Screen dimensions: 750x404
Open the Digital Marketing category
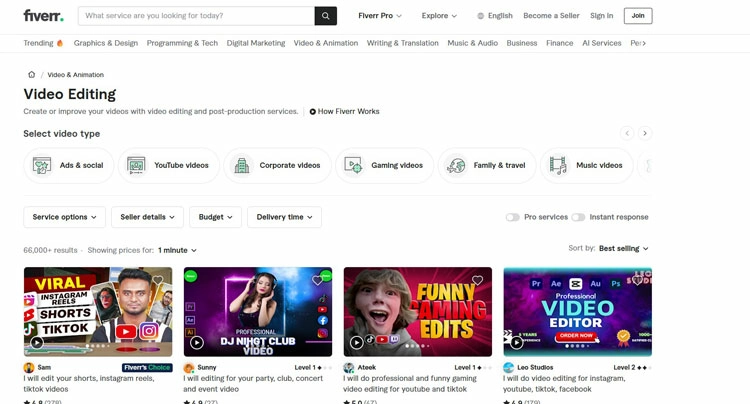tap(256, 43)
